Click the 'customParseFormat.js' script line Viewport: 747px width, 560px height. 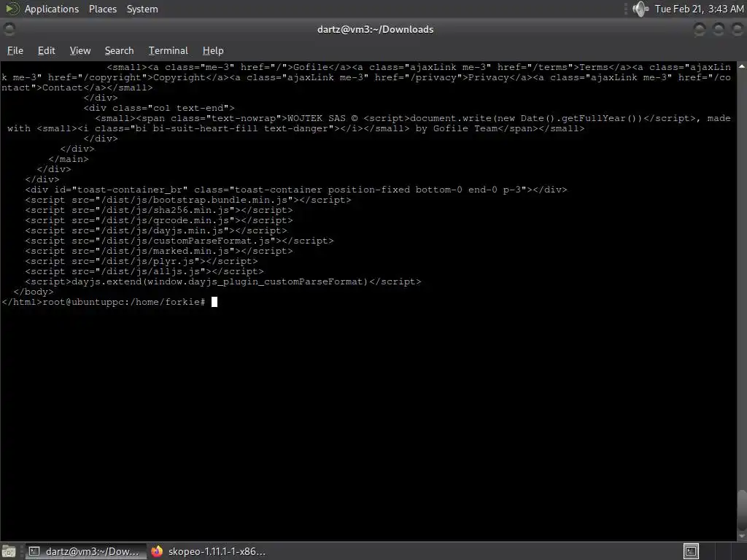point(179,241)
